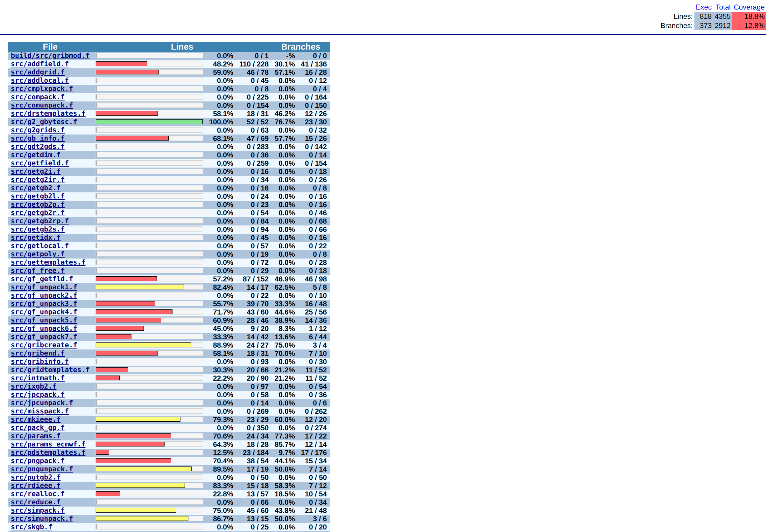Open the src/addfield.f coverage link
This screenshot has height=532, width=767.
pos(40,64)
